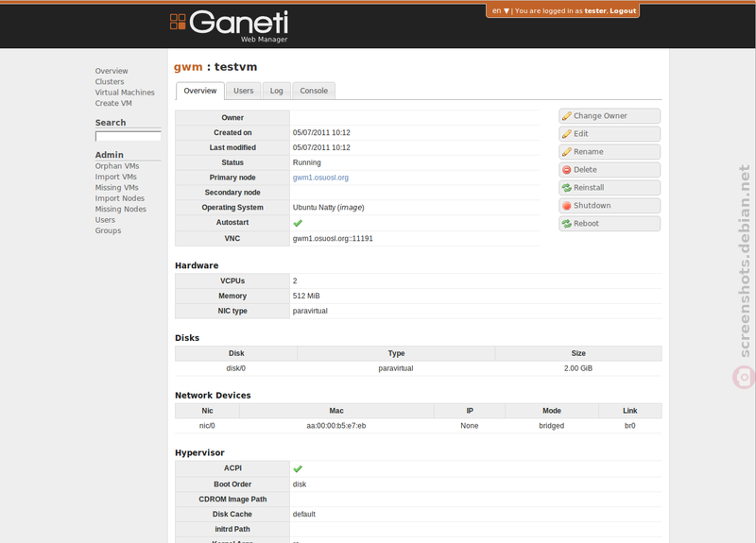The image size is (756, 543).
Task: Click the Status value Running
Action: coord(306,162)
